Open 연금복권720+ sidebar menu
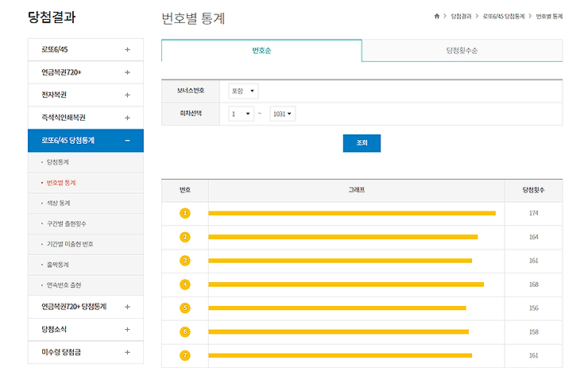The height and width of the screenshot is (368, 588). coord(86,72)
